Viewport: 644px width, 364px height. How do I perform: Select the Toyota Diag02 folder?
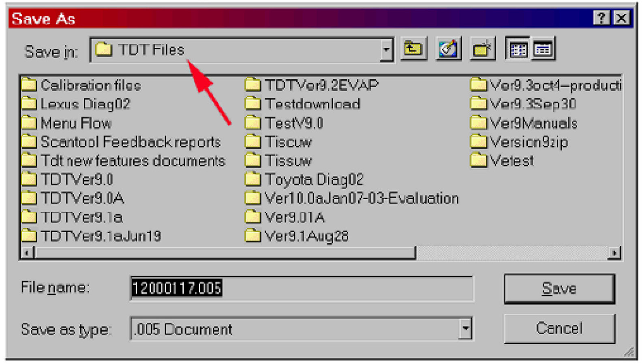314,179
